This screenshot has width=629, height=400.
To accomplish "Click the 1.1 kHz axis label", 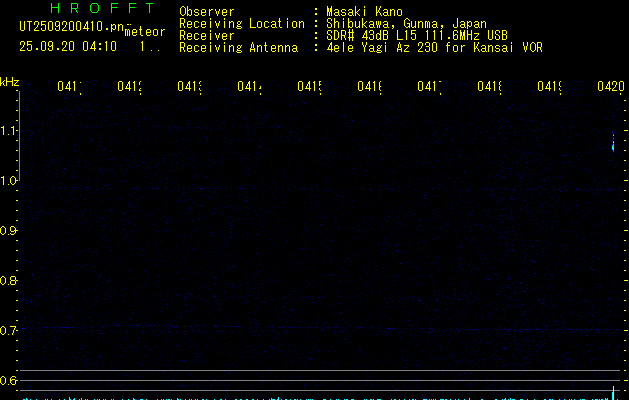I will point(9,131).
